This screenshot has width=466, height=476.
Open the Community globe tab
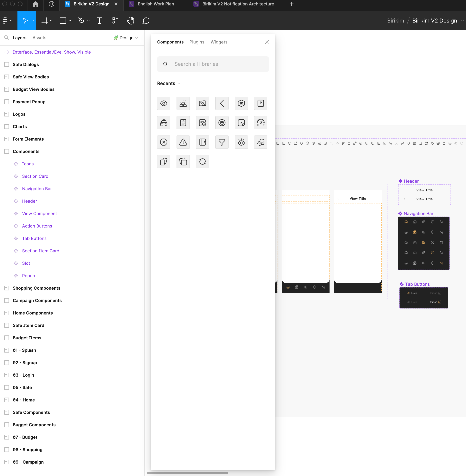pyautogui.click(x=51, y=4)
